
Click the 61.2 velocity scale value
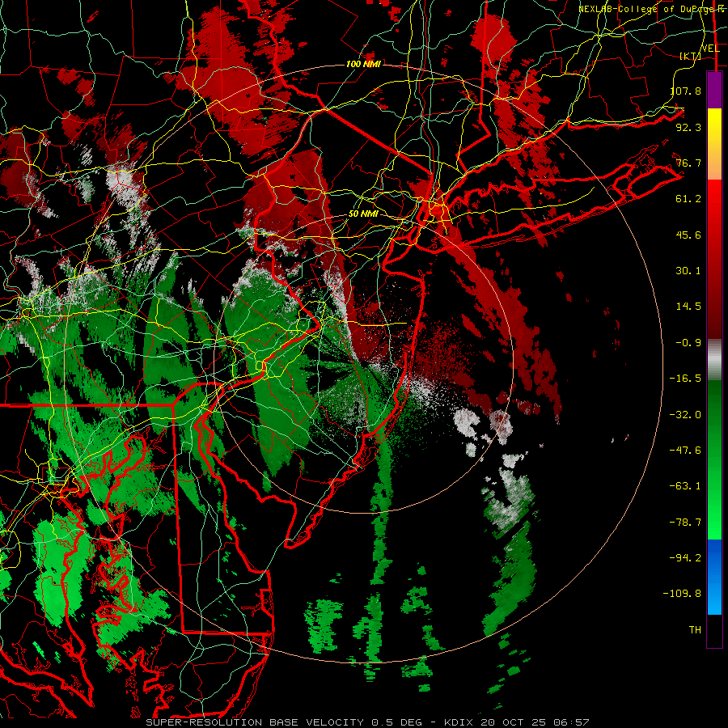point(689,199)
